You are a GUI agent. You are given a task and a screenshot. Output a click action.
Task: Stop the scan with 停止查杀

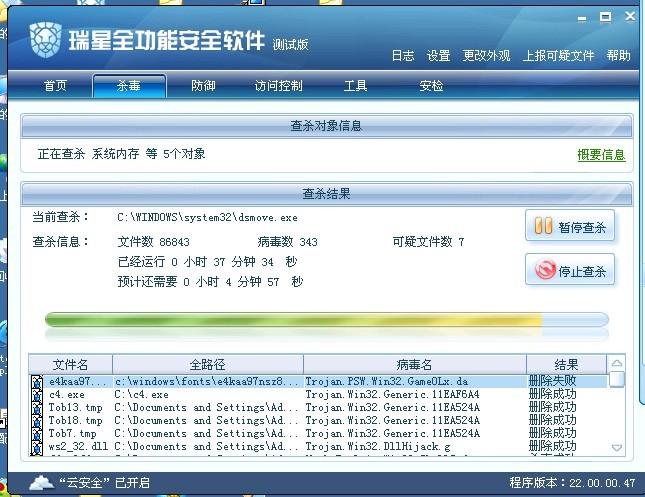[570, 270]
